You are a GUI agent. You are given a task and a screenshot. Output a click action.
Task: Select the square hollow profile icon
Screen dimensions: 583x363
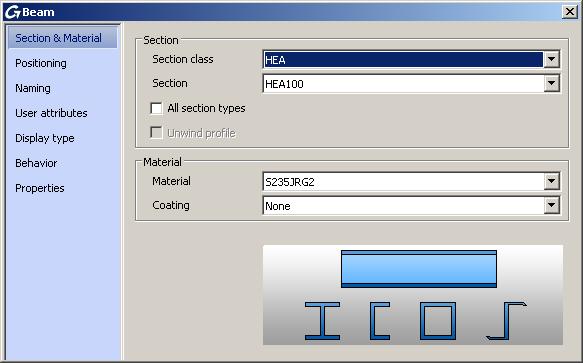[438, 321]
